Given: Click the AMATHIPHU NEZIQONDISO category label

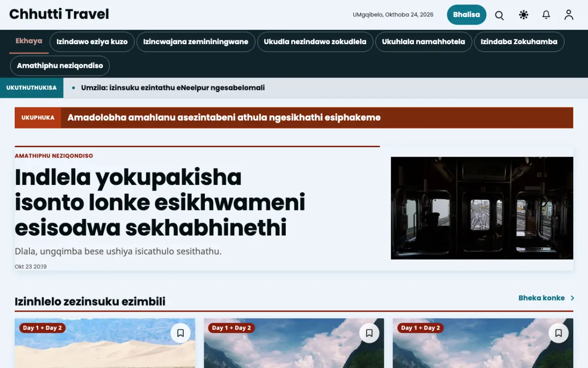Looking at the screenshot, I should click(54, 156).
